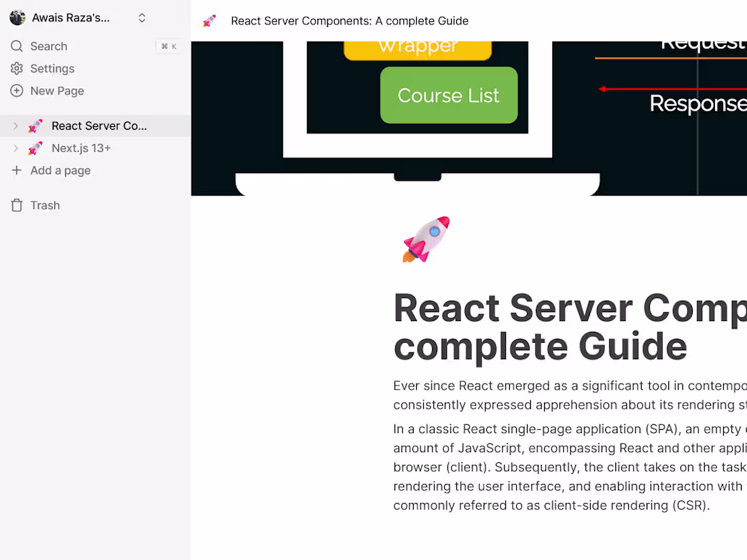Click the rocket emoji in the top breadcrumb
The image size is (747, 560).
[209, 21]
